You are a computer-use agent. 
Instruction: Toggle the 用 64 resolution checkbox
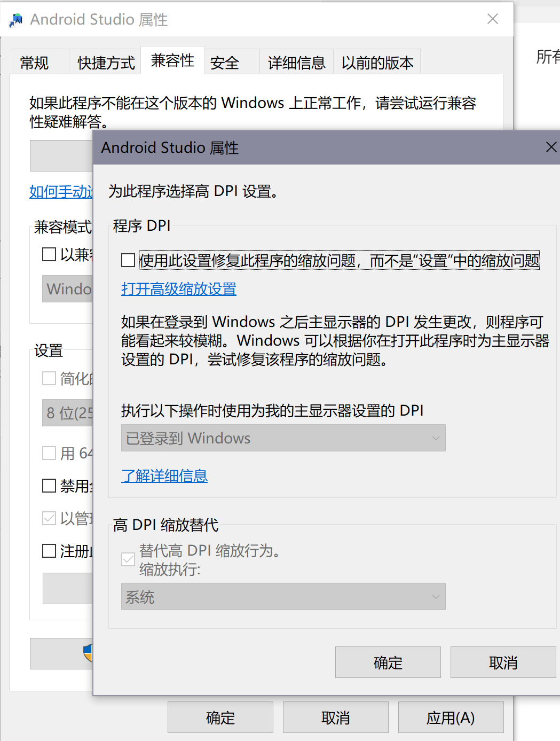click(x=49, y=453)
